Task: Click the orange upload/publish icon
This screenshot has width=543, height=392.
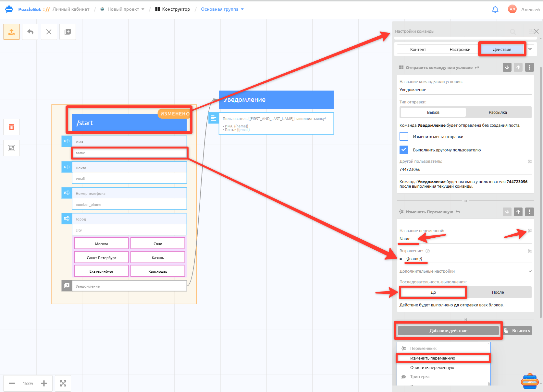Action: point(11,32)
